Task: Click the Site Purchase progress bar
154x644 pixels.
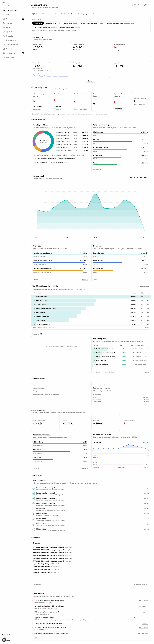Action: [120, 134]
